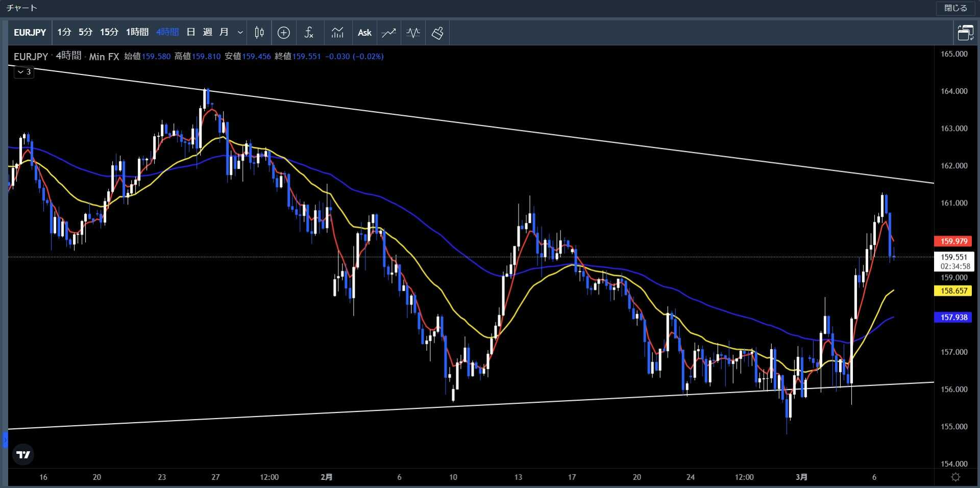Click the 始値 159.580 open value
This screenshot has width=980, height=488.
(148, 56)
